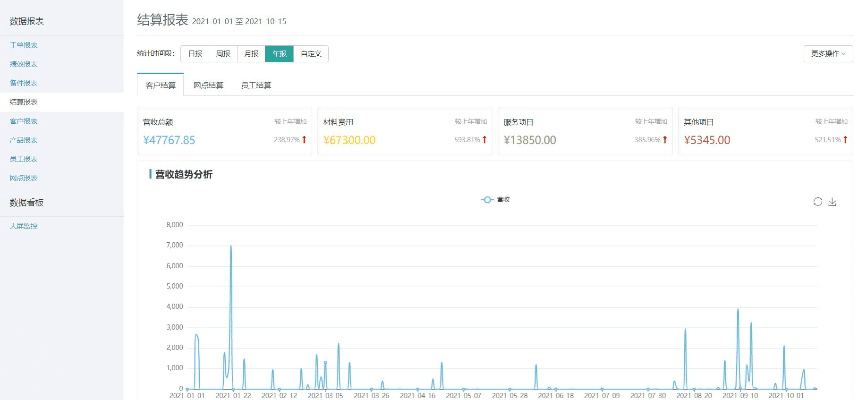Switch to 网点结算 tab
Viewport: 858px width, 400px height.
point(208,86)
